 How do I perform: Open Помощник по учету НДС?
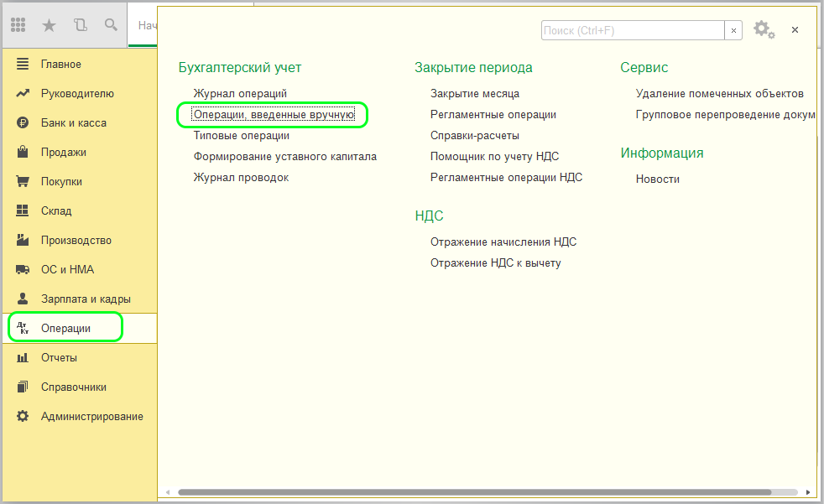coord(494,156)
